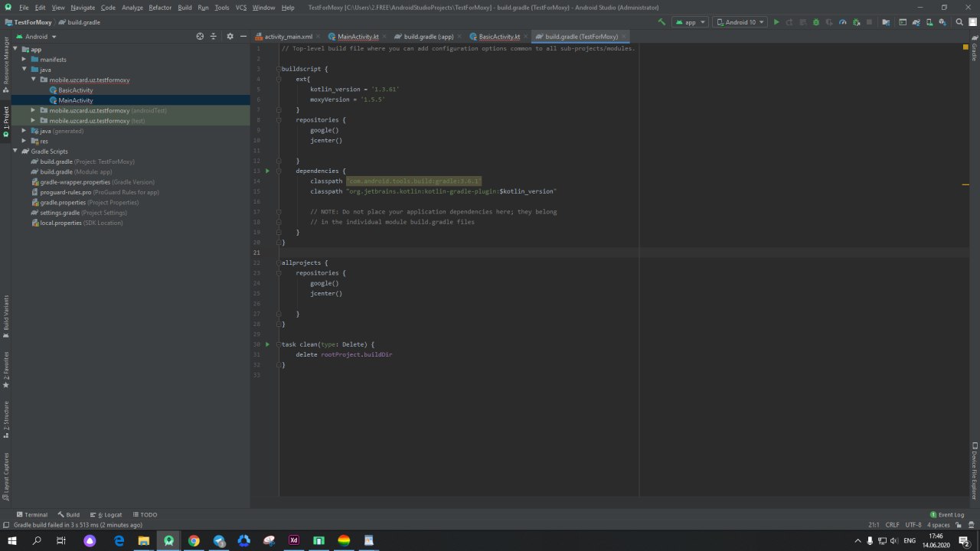
Task: Click the Debug app bug icon
Action: [x=816, y=22]
